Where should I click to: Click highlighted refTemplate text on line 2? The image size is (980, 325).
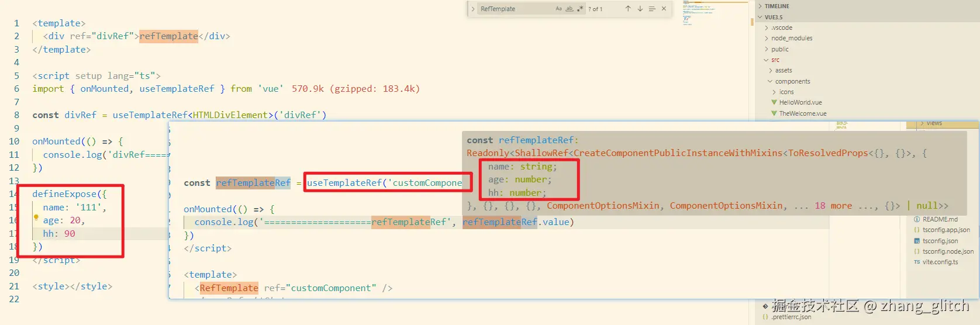click(x=168, y=36)
